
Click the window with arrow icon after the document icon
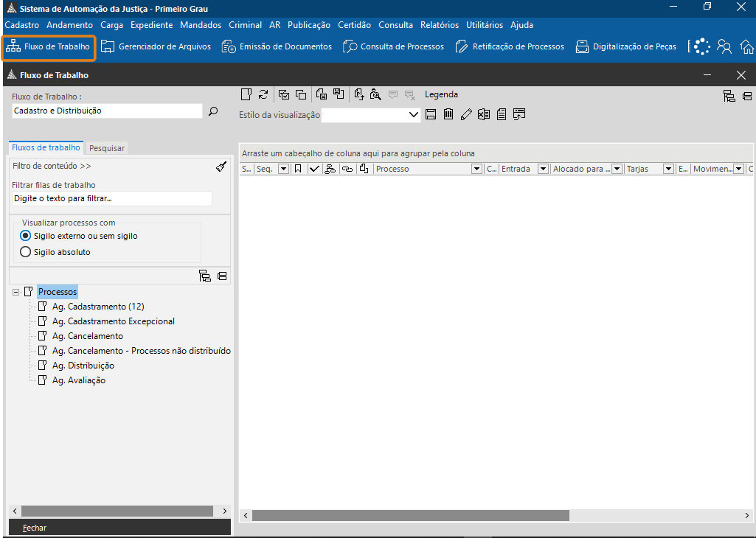click(519, 114)
